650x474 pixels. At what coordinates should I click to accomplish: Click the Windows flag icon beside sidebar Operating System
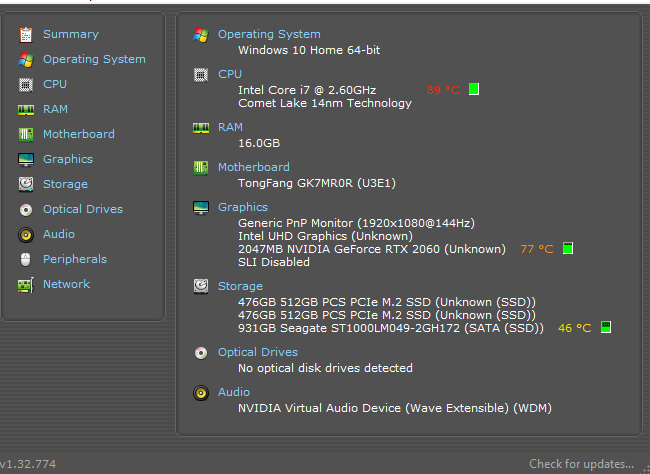coord(26,60)
